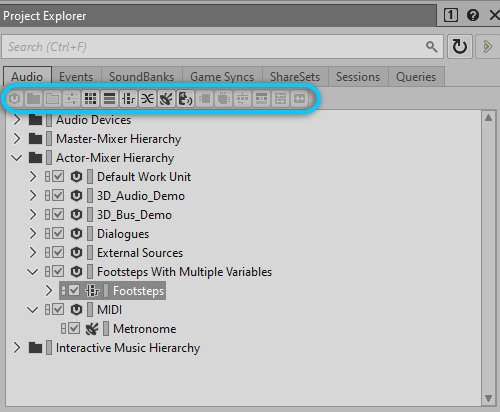Select the External Sources work unit
This screenshot has width=500, height=412.
pos(140,253)
